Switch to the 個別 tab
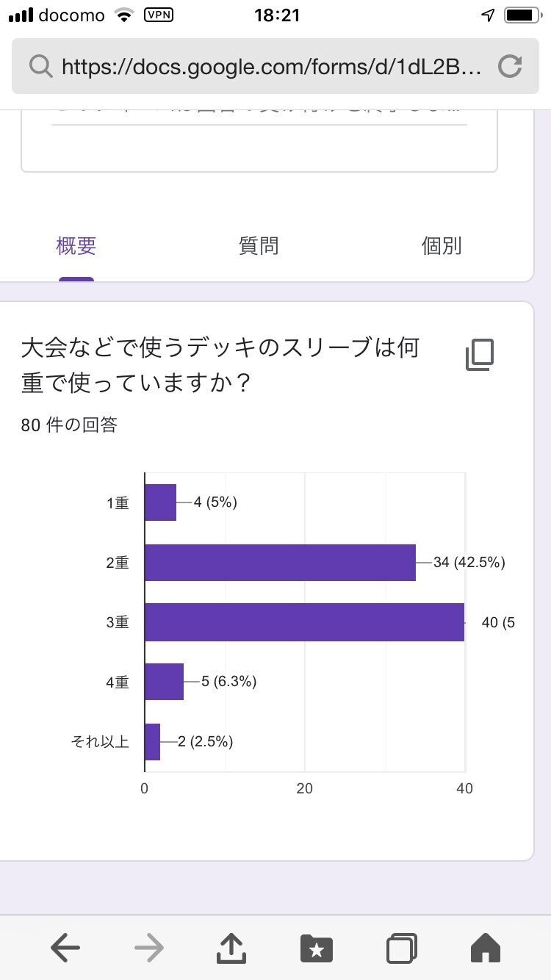 coord(441,245)
